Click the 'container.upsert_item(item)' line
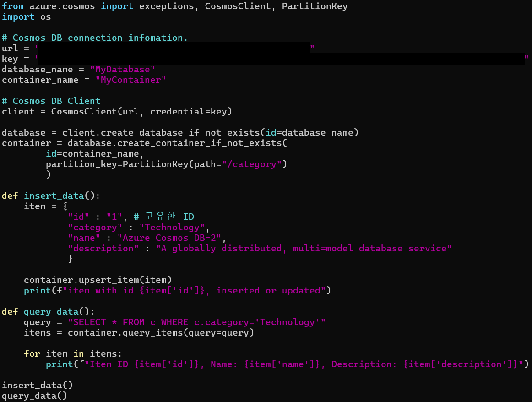 [x=98, y=280]
